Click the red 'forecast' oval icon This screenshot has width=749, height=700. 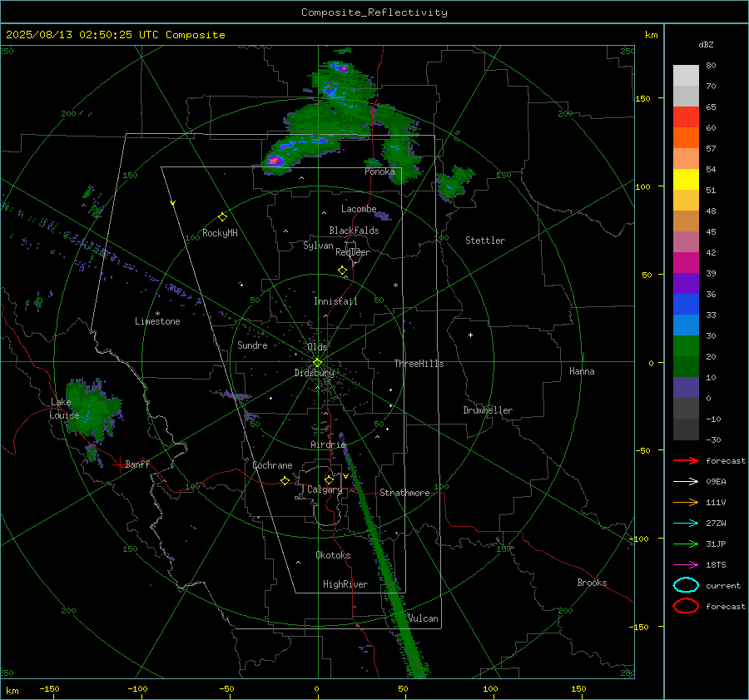tap(686, 606)
